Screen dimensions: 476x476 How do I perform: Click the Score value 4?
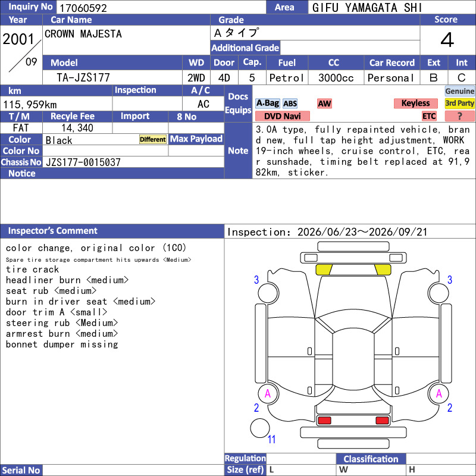click(x=447, y=40)
